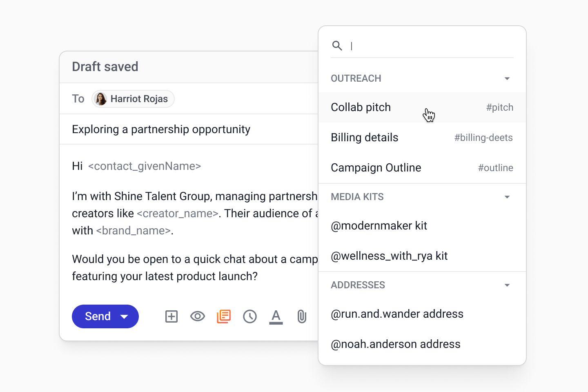This screenshot has width=588, height=392.
Task: Choose the @wellness_with_rya kit item
Action: pyautogui.click(x=422, y=256)
